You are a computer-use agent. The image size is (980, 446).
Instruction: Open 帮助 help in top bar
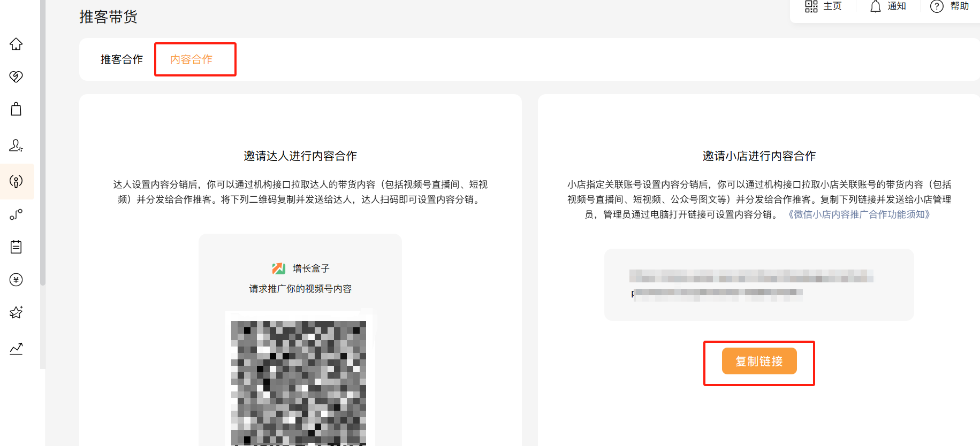[949, 6]
